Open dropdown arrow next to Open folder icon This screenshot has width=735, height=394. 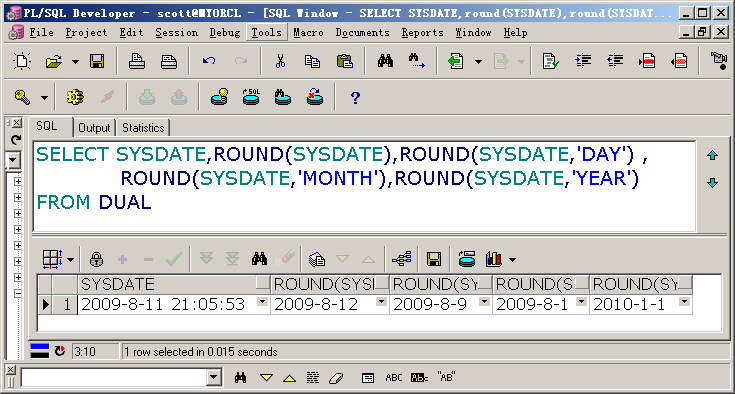tap(75, 61)
